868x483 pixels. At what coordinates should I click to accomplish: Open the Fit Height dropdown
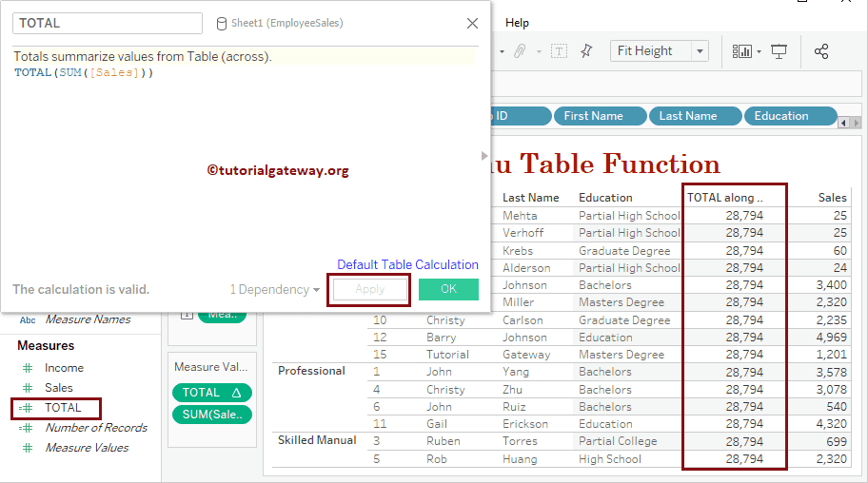coord(660,51)
